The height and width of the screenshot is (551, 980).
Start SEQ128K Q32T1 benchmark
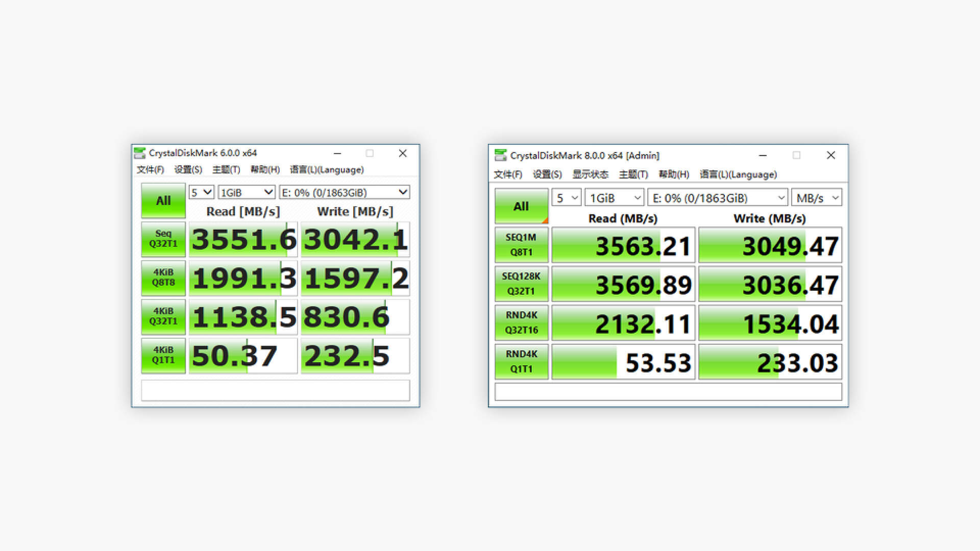521,284
